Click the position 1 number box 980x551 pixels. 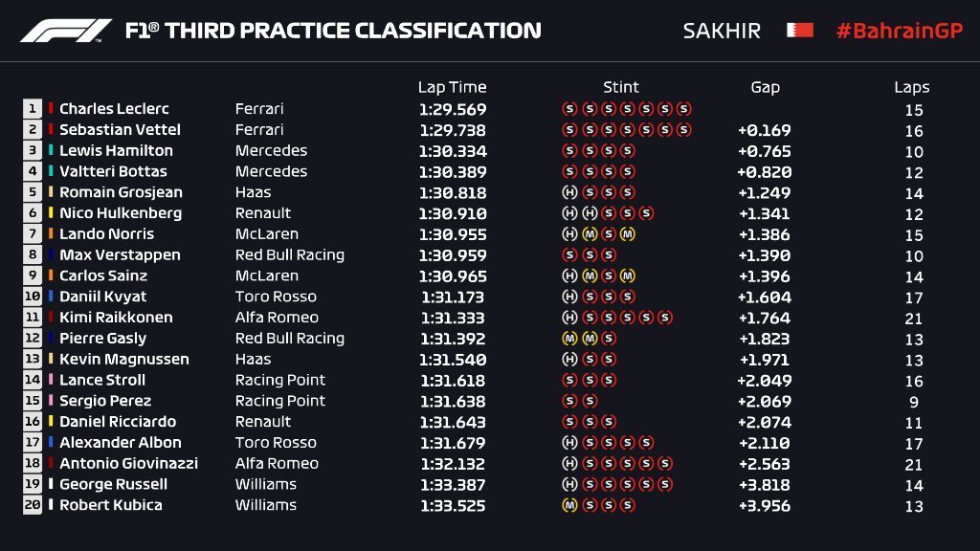(33, 109)
